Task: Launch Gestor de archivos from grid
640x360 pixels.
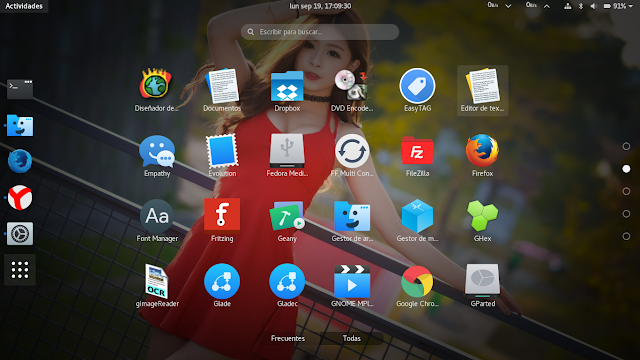Action: [352, 216]
